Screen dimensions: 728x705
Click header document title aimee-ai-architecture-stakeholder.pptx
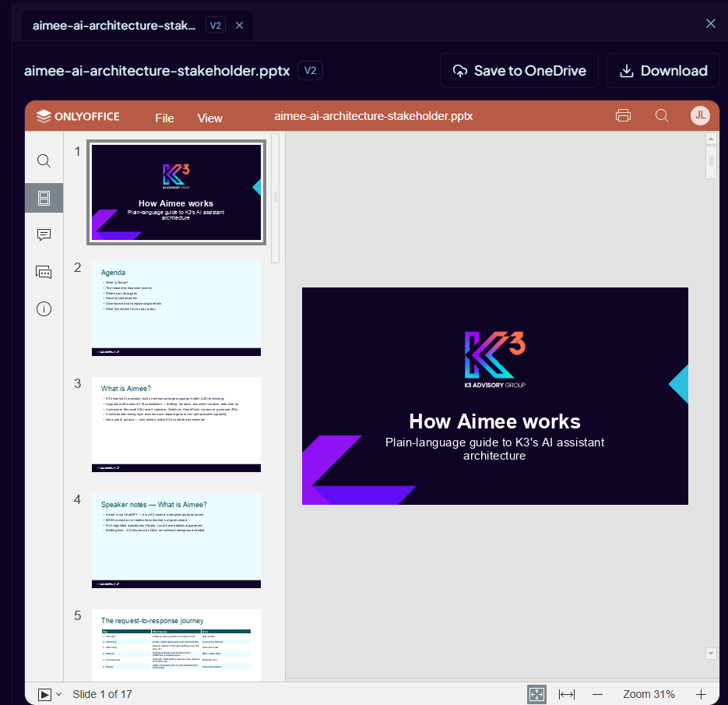[373, 116]
